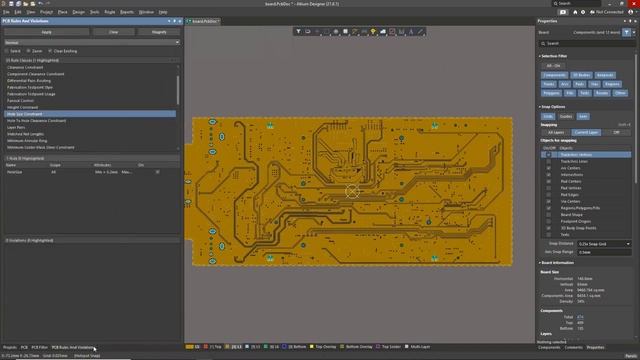Open the File menu
This screenshot has height=360, width=640.
coord(6,12)
